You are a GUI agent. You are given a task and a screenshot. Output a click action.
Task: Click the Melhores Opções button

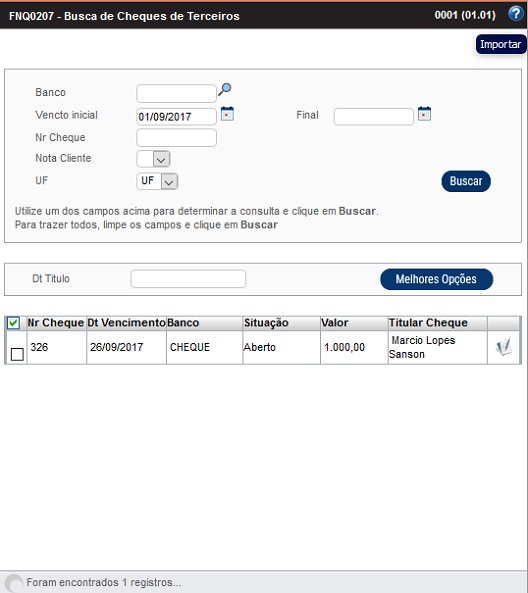(436, 279)
